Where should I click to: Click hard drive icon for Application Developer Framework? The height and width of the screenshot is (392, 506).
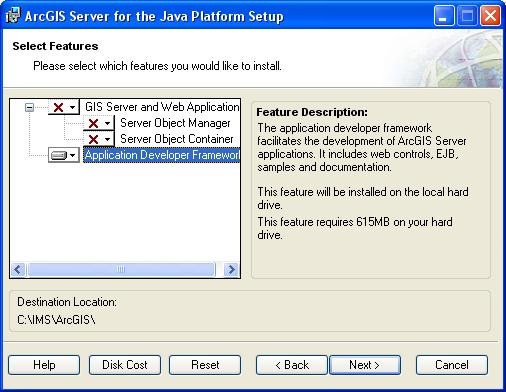[x=59, y=155]
